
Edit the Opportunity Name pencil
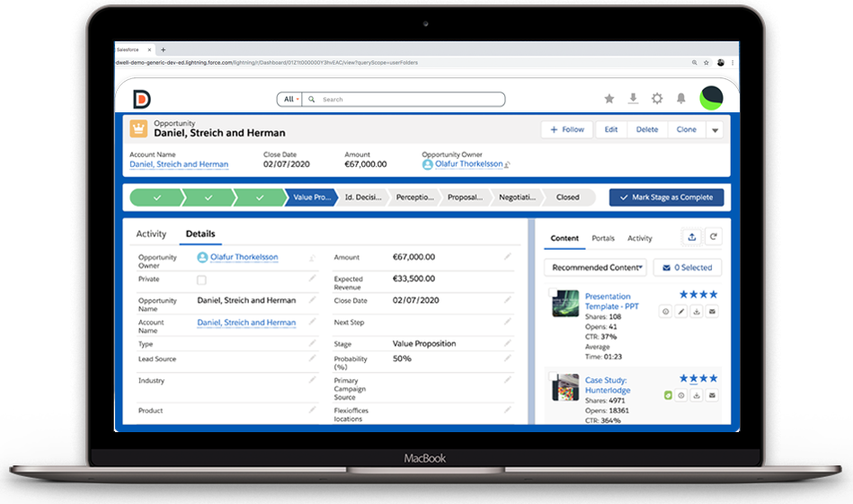coord(312,299)
